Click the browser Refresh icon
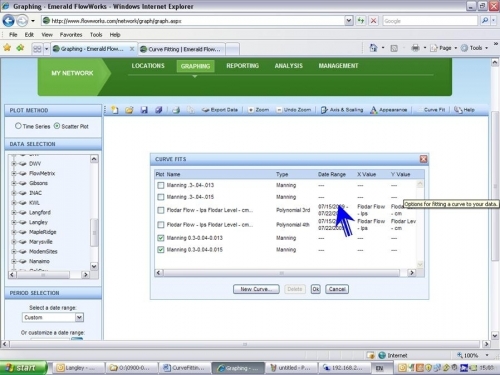This screenshot has width=500, height=375. click(361, 21)
